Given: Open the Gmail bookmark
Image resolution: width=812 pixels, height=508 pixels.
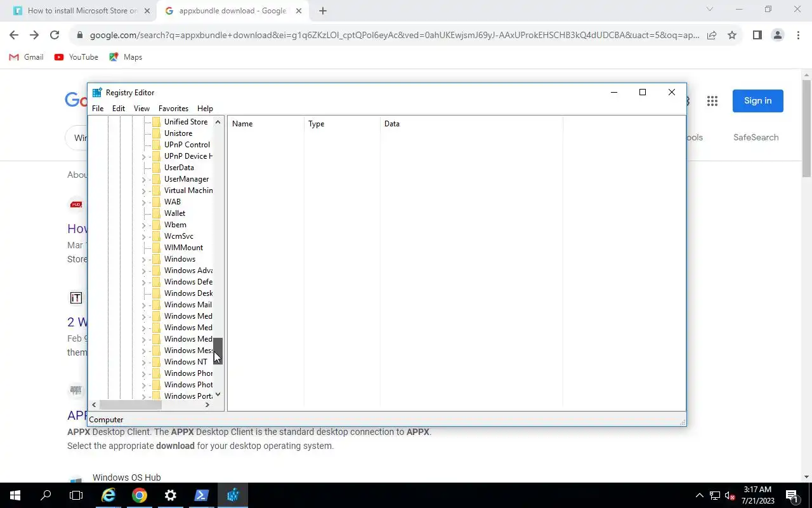Looking at the screenshot, I should 27,57.
